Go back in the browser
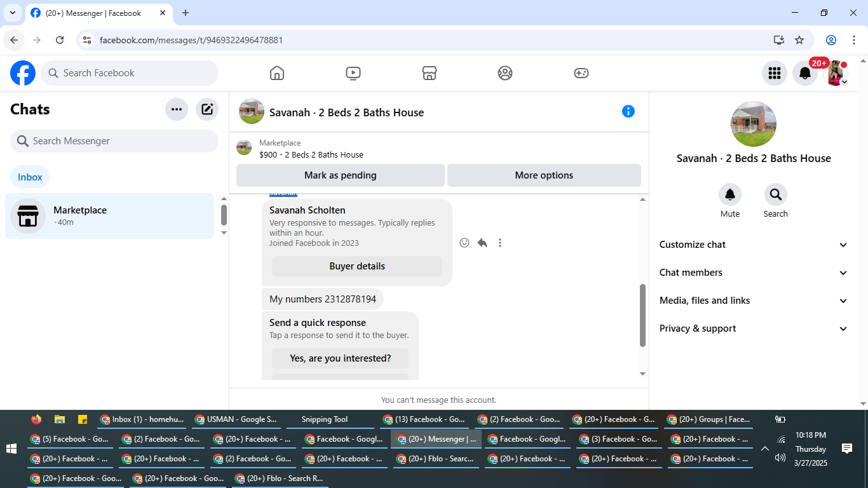 14,40
